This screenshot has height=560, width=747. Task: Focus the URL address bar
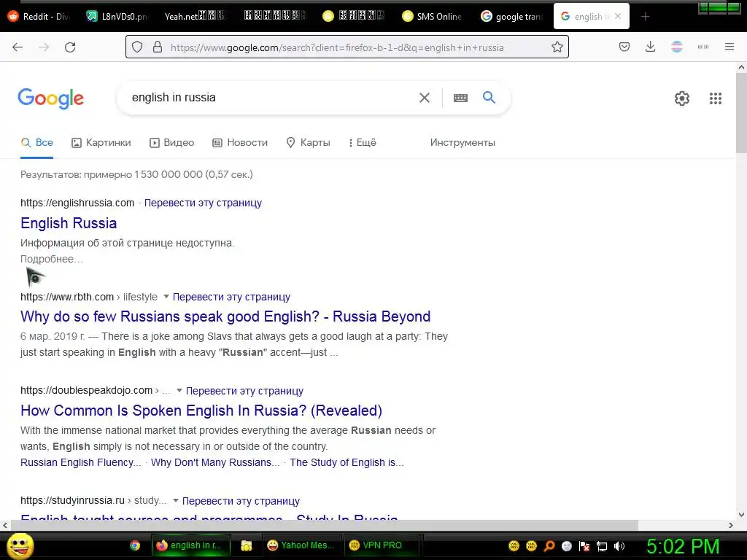(347, 47)
